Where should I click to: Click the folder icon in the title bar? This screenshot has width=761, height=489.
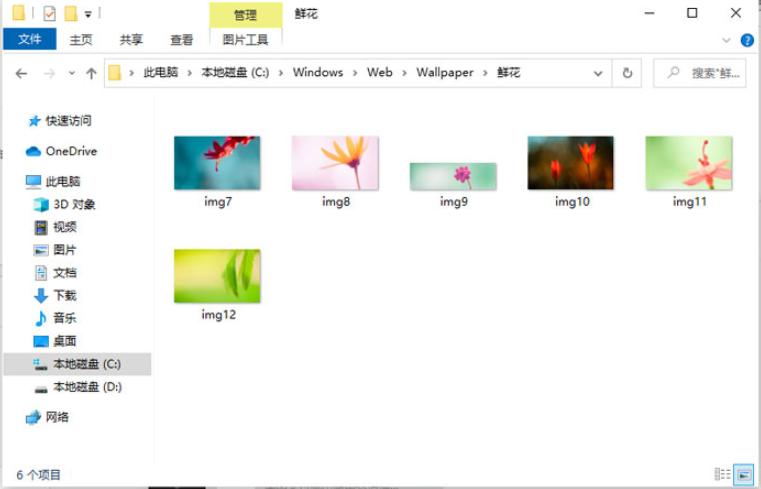coord(18,13)
